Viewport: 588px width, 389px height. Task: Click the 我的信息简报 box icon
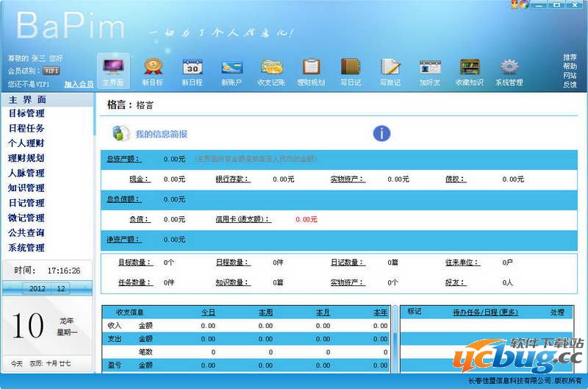[x=121, y=134]
